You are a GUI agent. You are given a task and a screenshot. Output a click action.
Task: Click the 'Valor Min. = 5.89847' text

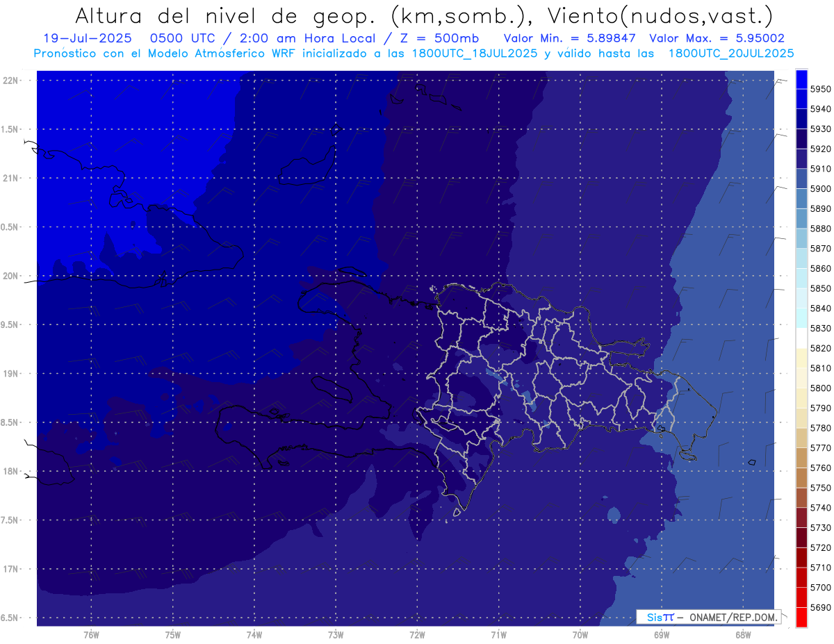tap(570, 39)
